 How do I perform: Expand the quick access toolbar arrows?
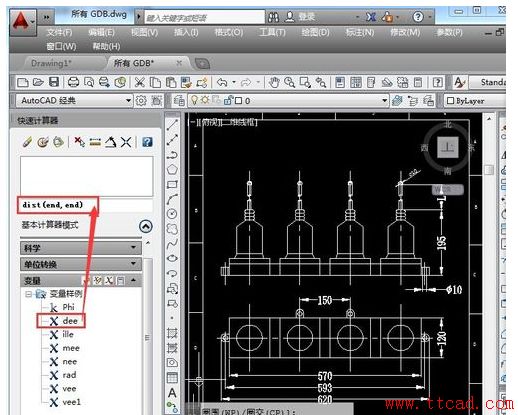(x=46, y=17)
